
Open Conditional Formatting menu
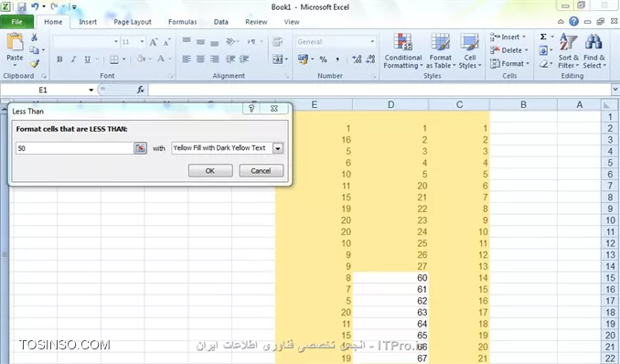coord(403,51)
